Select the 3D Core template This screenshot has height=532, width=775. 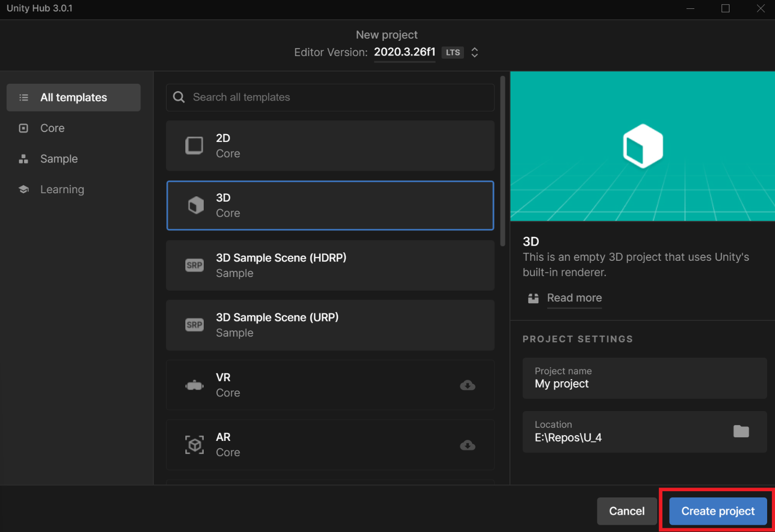point(330,205)
